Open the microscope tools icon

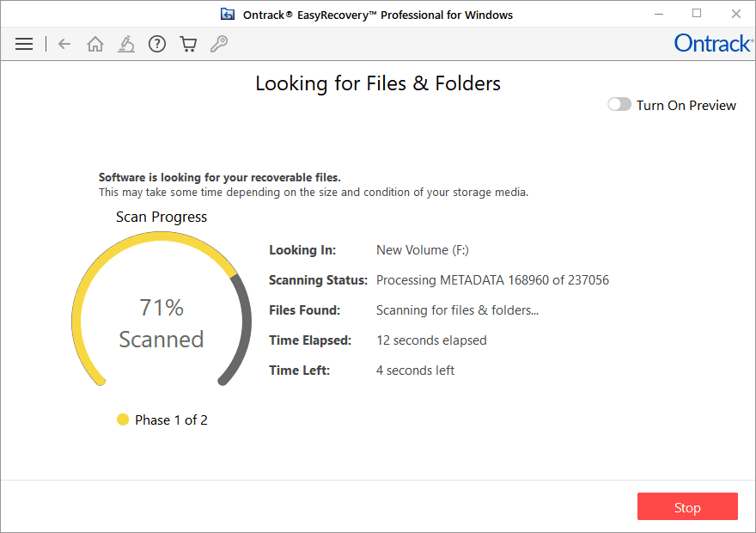click(x=126, y=44)
